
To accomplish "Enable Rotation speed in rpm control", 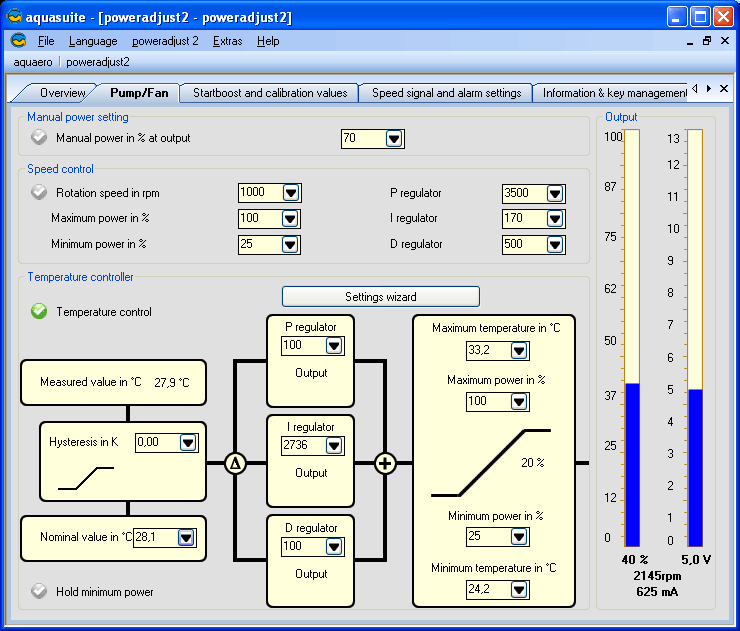I will (39, 193).
